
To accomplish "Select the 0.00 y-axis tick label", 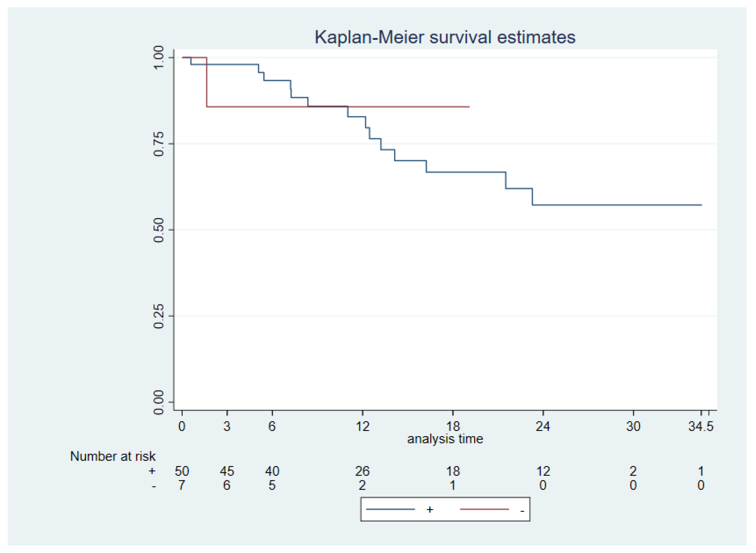I will pos(158,402).
